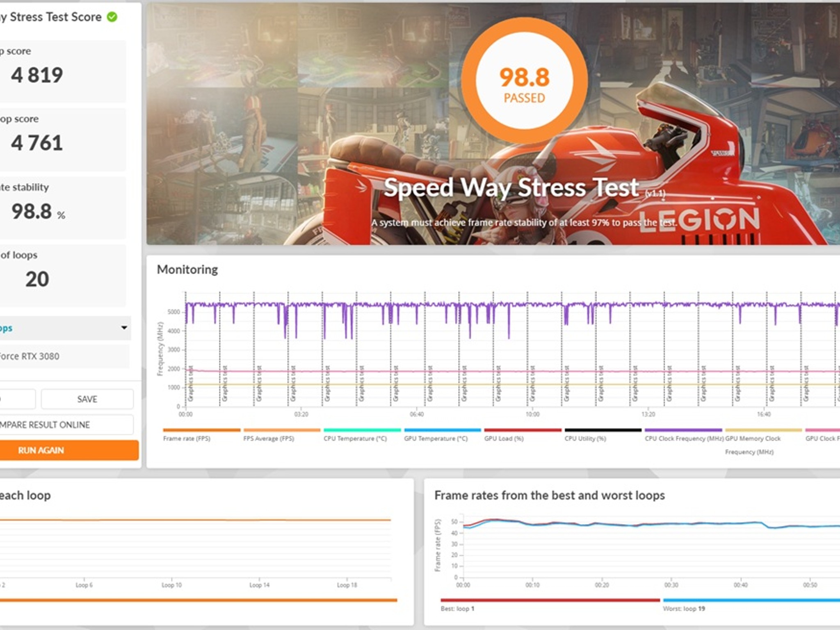Toggle CPU Utility (%) legend swatch
This screenshot has width=840, height=630.
coord(603,430)
